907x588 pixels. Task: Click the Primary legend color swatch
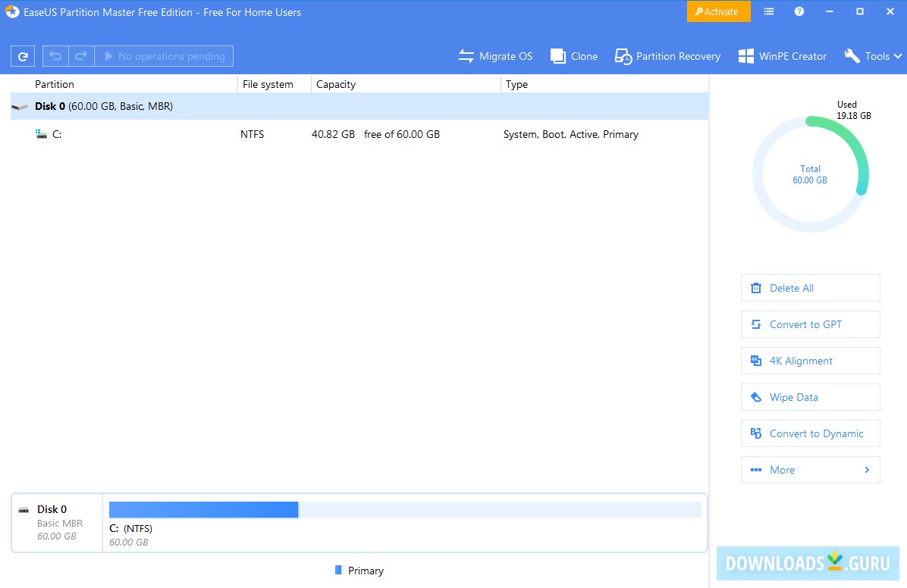click(x=338, y=570)
